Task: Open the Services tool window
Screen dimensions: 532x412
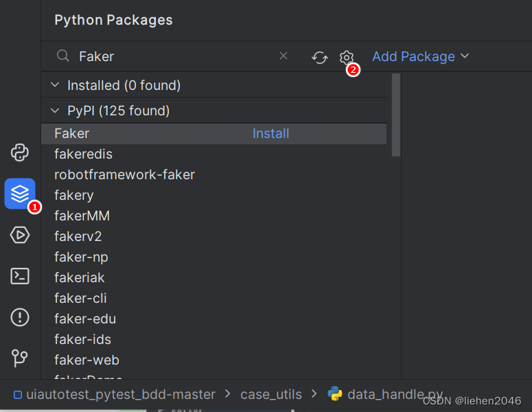Action: [x=20, y=235]
